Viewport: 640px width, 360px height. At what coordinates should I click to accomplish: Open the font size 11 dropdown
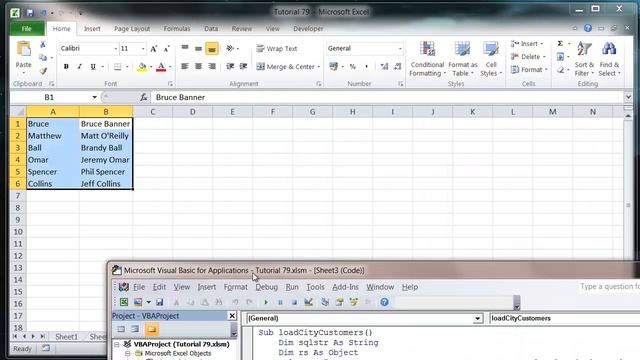pos(143,49)
